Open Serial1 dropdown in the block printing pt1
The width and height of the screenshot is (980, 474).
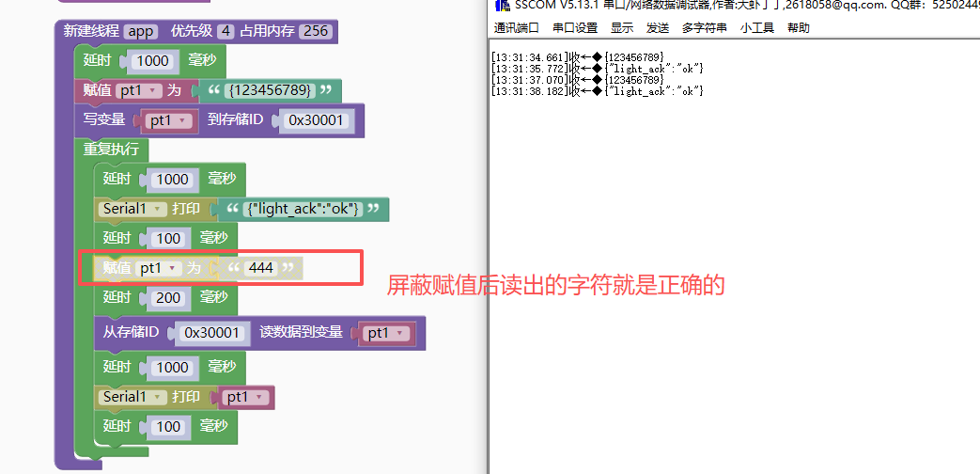tap(132, 397)
